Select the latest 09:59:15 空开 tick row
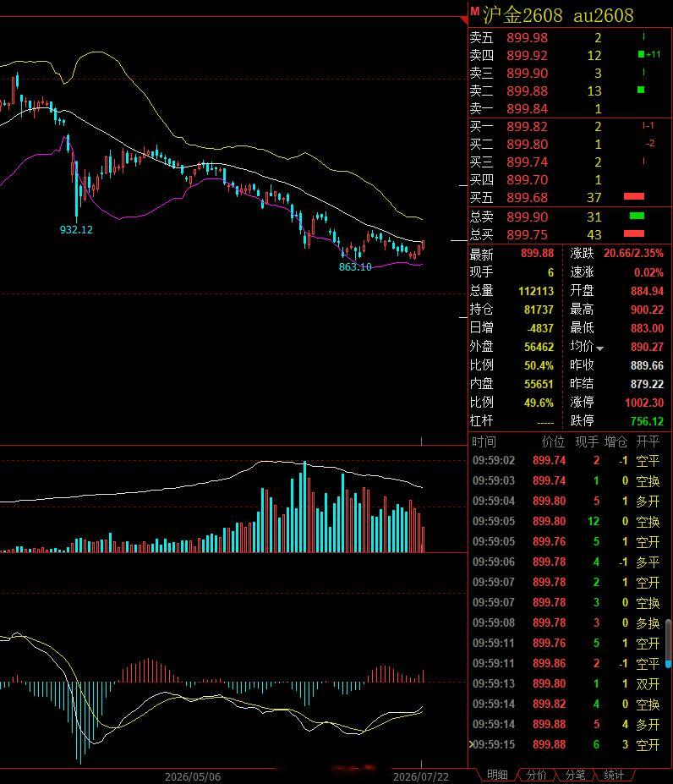 566,744
